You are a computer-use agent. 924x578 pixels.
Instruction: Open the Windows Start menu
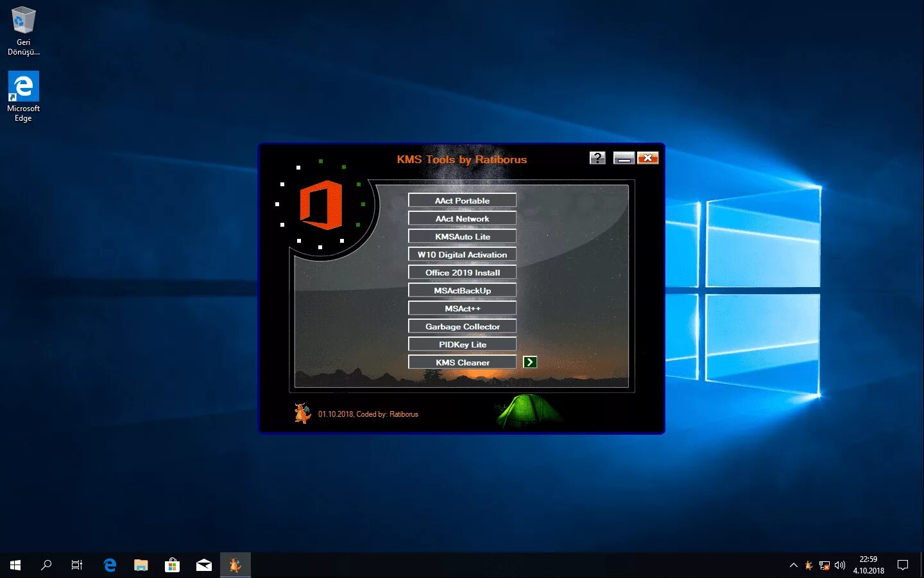coord(15,565)
